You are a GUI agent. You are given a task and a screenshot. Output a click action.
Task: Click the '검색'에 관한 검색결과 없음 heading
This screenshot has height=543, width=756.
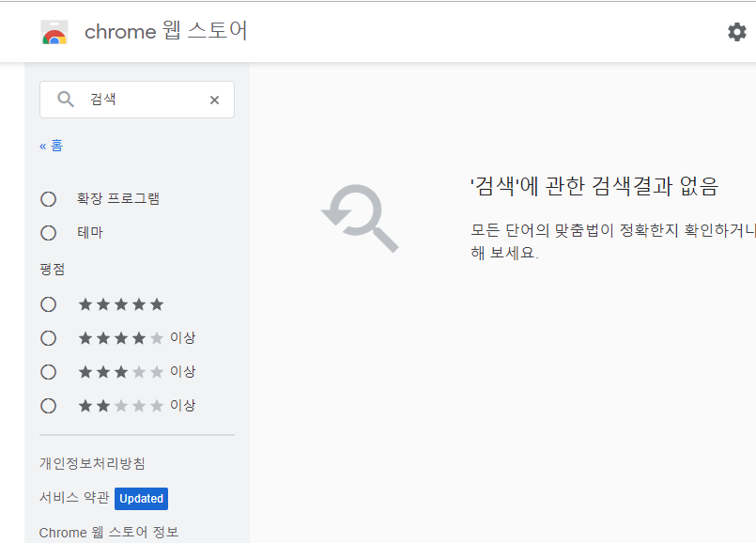click(594, 186)
